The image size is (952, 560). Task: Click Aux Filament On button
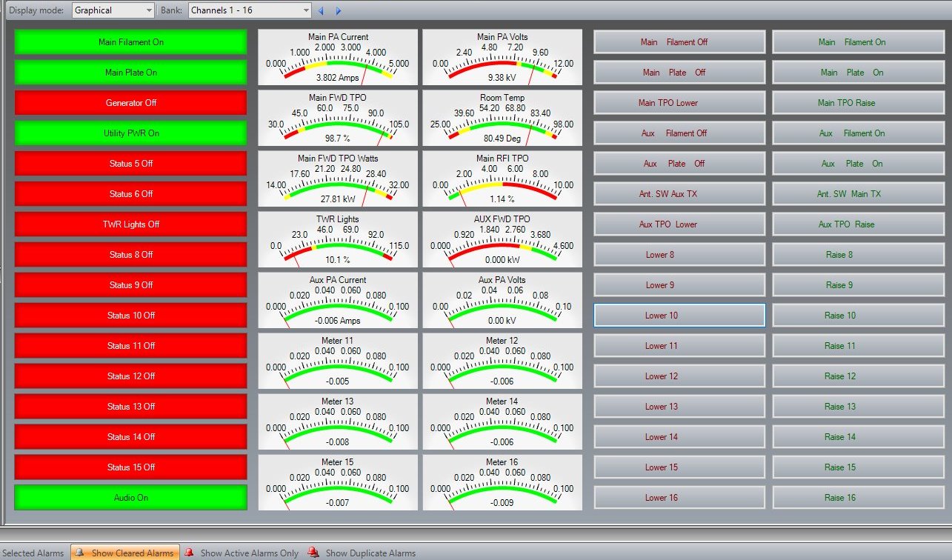tap(858, 133)
